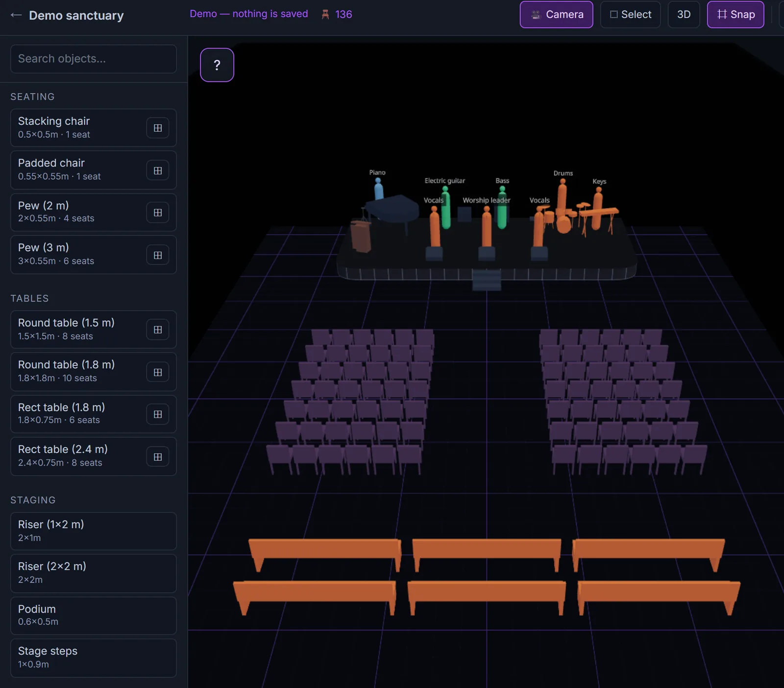The height and width of the screenshot is (688, 784).
Task: Select Rect table (1.8 m) object
Action: click(94, 414)
